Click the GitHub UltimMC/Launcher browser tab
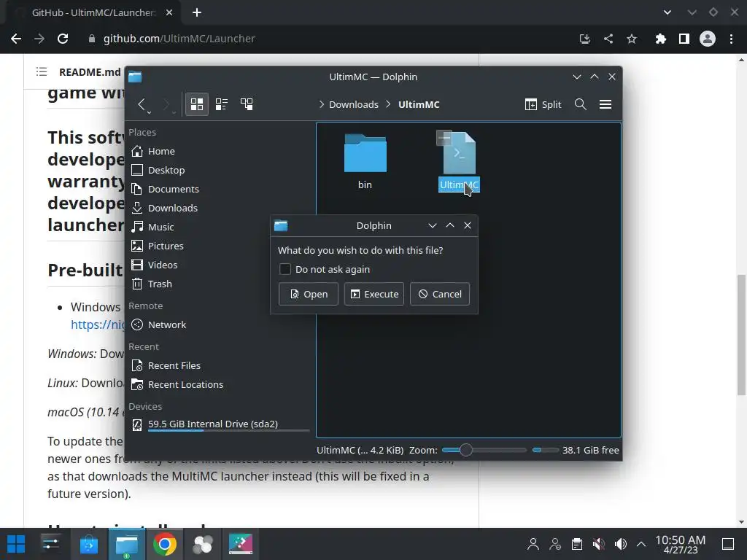 [x=93, y=13]
